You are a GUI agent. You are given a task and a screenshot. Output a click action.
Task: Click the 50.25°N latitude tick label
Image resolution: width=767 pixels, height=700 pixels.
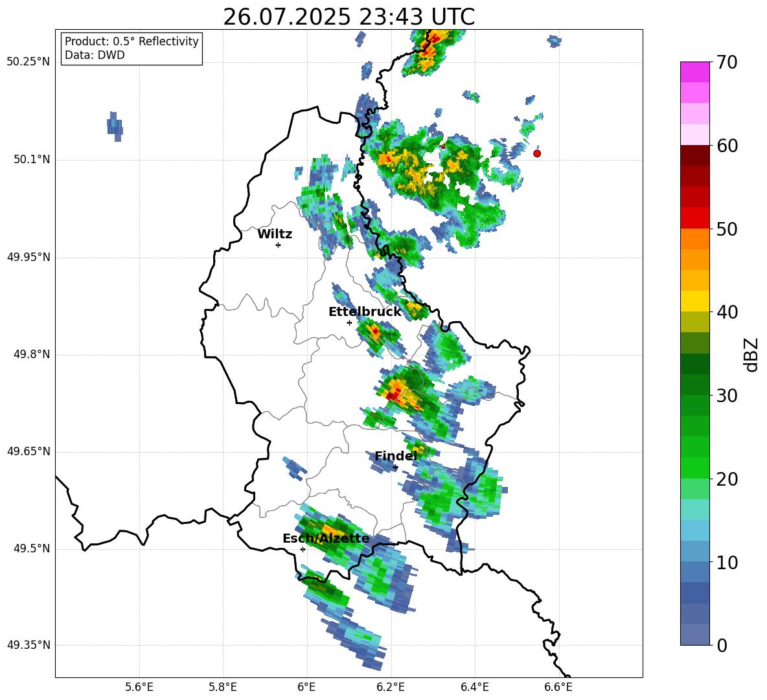(x=28, y=62)
